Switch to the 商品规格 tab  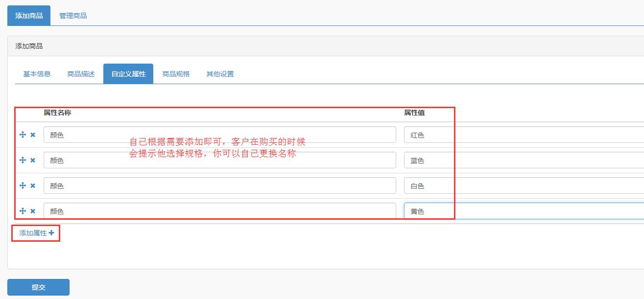pos(176,73)
